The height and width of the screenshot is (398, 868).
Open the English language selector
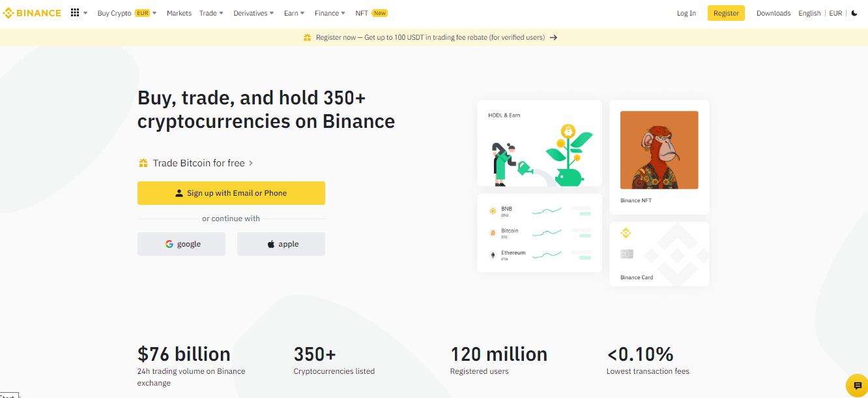pos(809,12)
